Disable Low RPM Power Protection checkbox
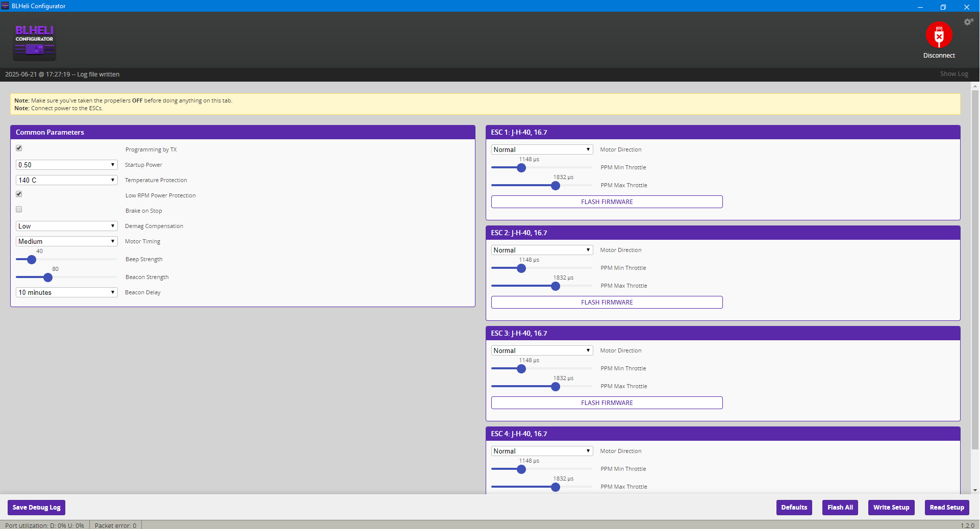The width and height of the screenshot is (980, 529). (x=19, y=194)
